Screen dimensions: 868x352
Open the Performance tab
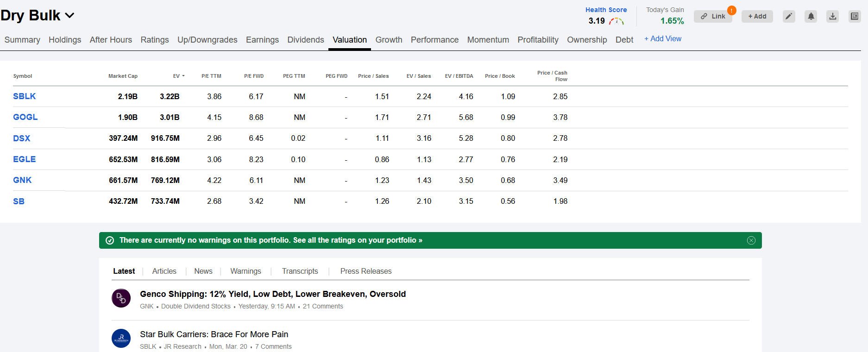(x=434, y=40)
